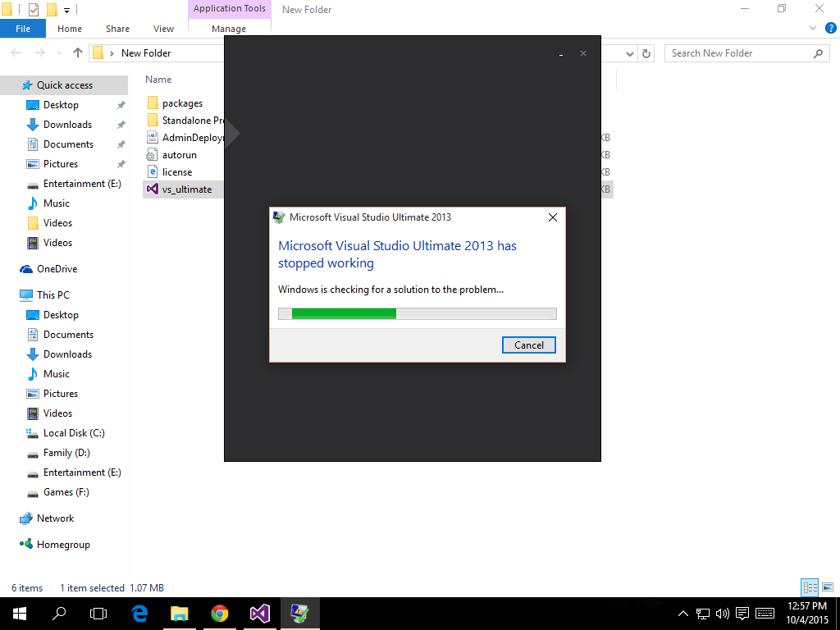Viewport: 840px width, 630px height.
Task: Select the packages folder
Action: 182,103
